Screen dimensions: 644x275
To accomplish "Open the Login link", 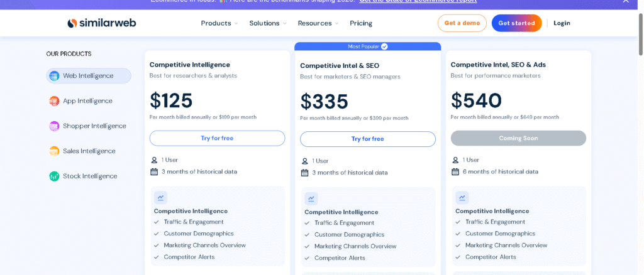I will pos(562,23).
